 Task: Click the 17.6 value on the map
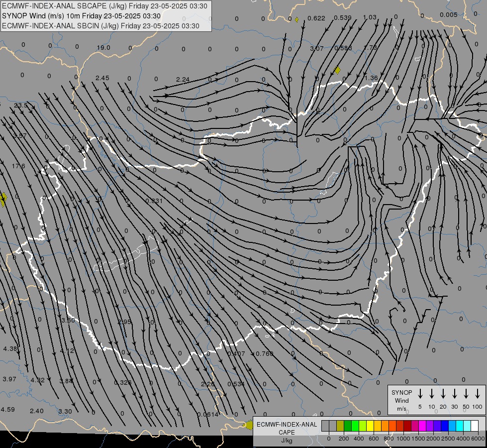coord(18,166)
